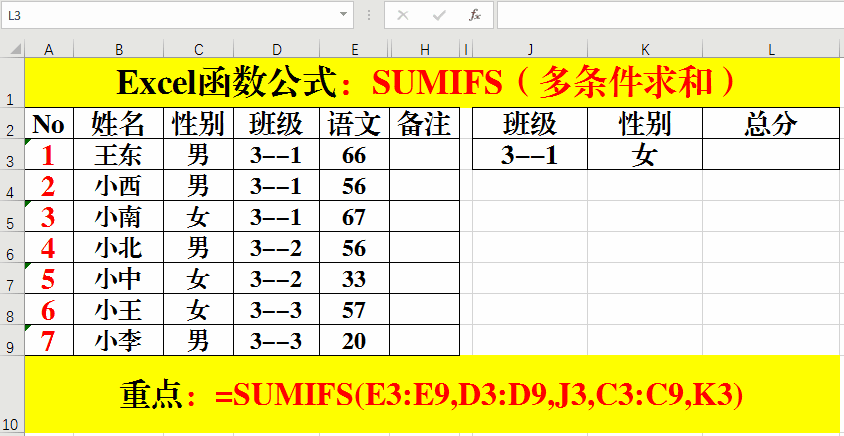Click the '性别' header in column K
Image resolution: width=844 pixels, height=436 pixels.
[645, 124]
